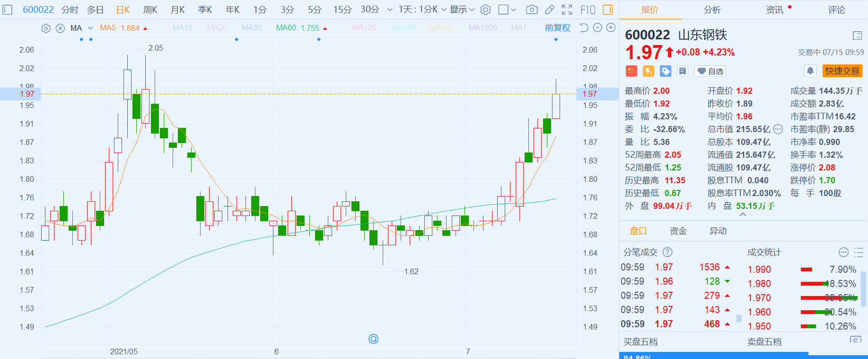Remove MA indicator with X icon
The height and width of the screenshot is (359, 868).
point(60,28)
